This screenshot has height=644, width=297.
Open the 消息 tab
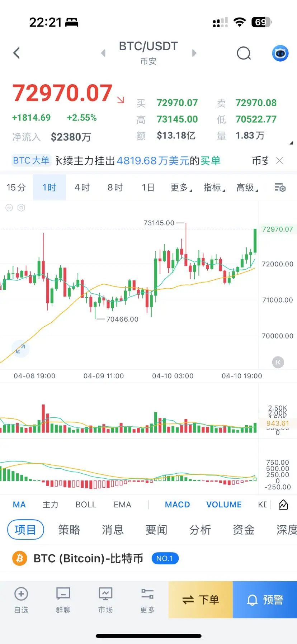[x=113, y=530]
